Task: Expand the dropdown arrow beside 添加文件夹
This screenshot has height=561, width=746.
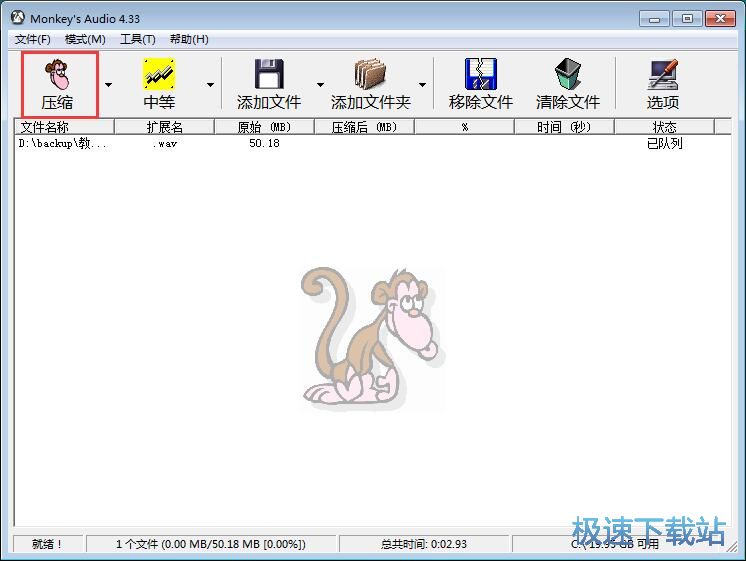Action: pyautogui.click(x=422, y=85)
